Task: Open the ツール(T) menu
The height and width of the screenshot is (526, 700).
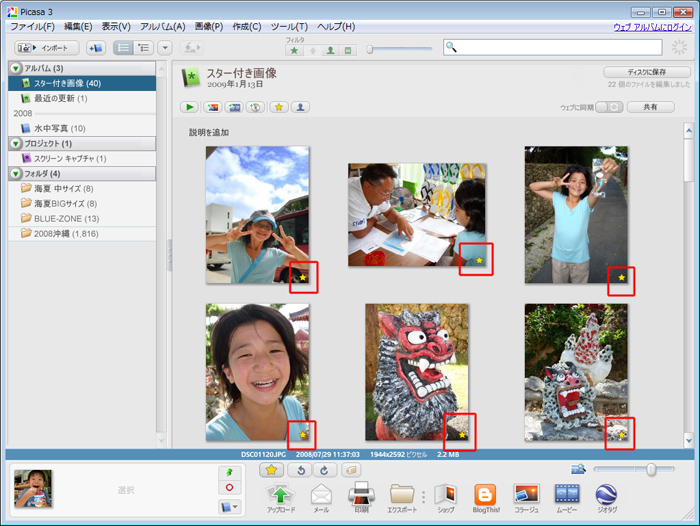Action: (289, 27)
